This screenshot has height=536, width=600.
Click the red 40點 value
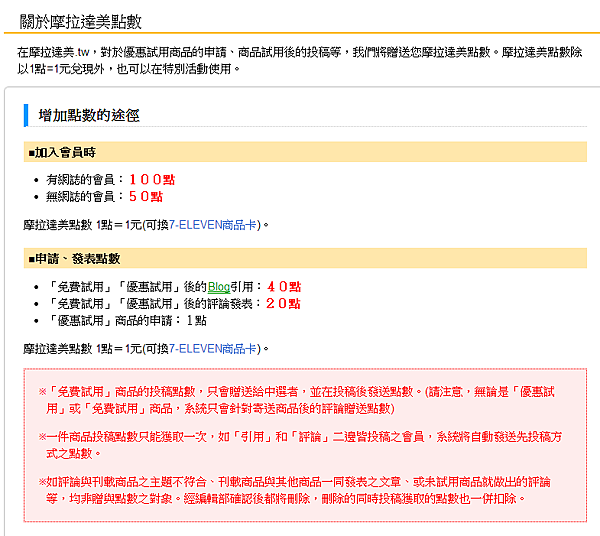point(284,287)
